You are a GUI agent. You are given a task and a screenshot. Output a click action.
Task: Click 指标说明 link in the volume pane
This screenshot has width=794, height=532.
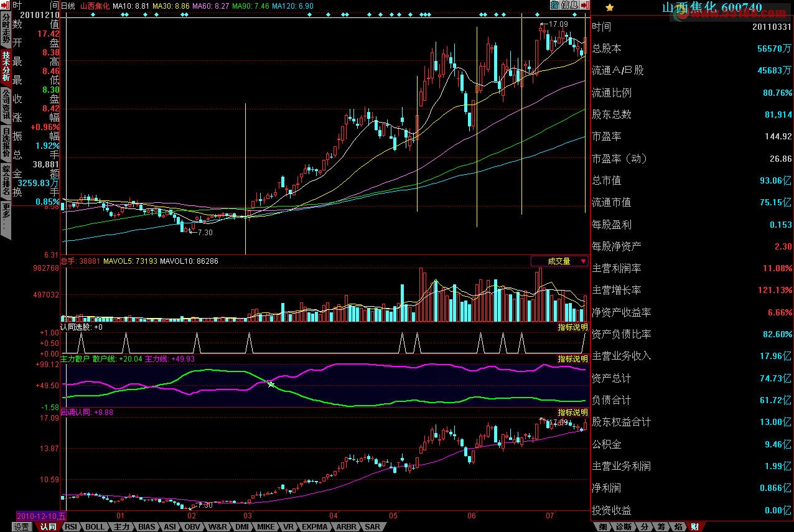pos(571,327)
